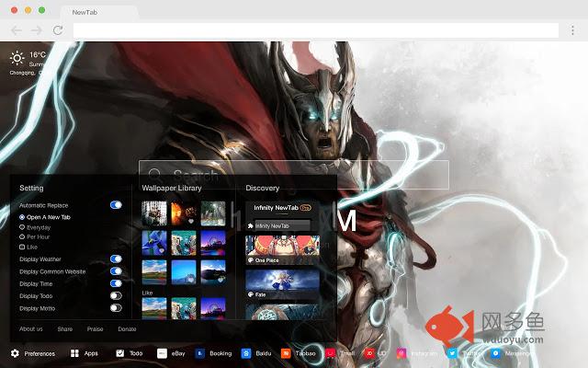Launch the eBay shortcut icon
588x368 pixels.
(162, 353)
